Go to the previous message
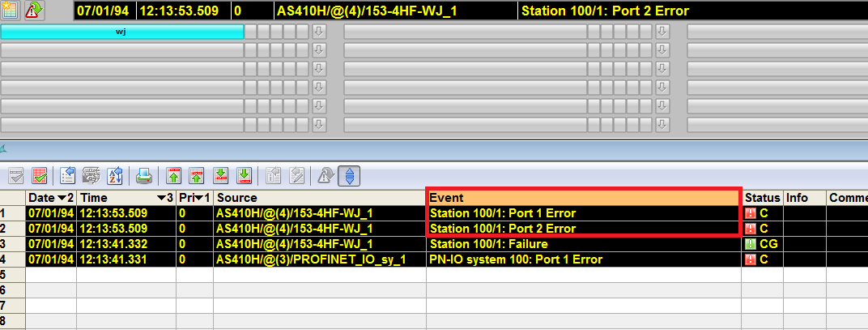This screenshot has width=868, height=330. pyautogui.click(x=197, y=177)
